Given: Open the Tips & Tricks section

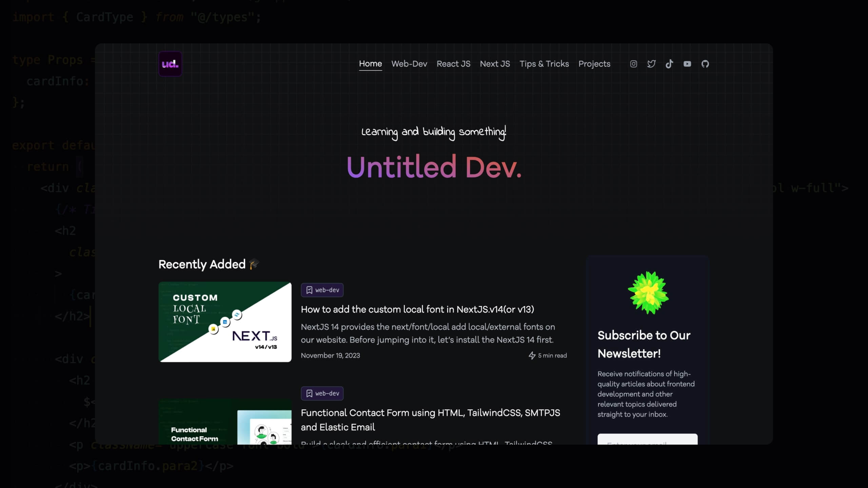Looking at the screenshot, I should pyautogui.click(x=544, y=64).
